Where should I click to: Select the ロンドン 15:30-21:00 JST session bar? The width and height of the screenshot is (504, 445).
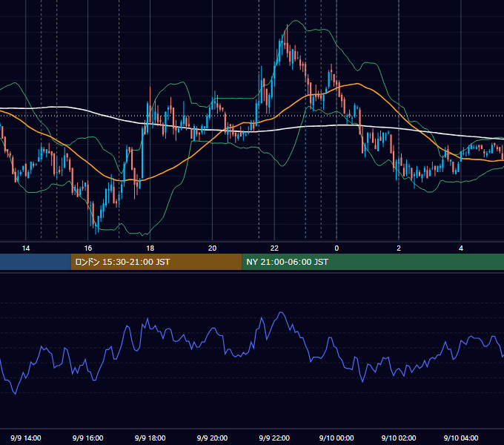coord(156,262)
